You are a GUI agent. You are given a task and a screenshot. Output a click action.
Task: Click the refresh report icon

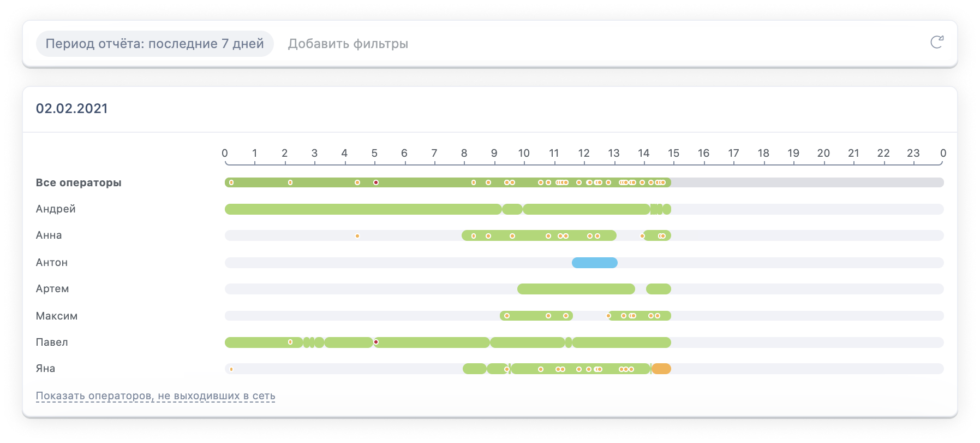(936, 43)
